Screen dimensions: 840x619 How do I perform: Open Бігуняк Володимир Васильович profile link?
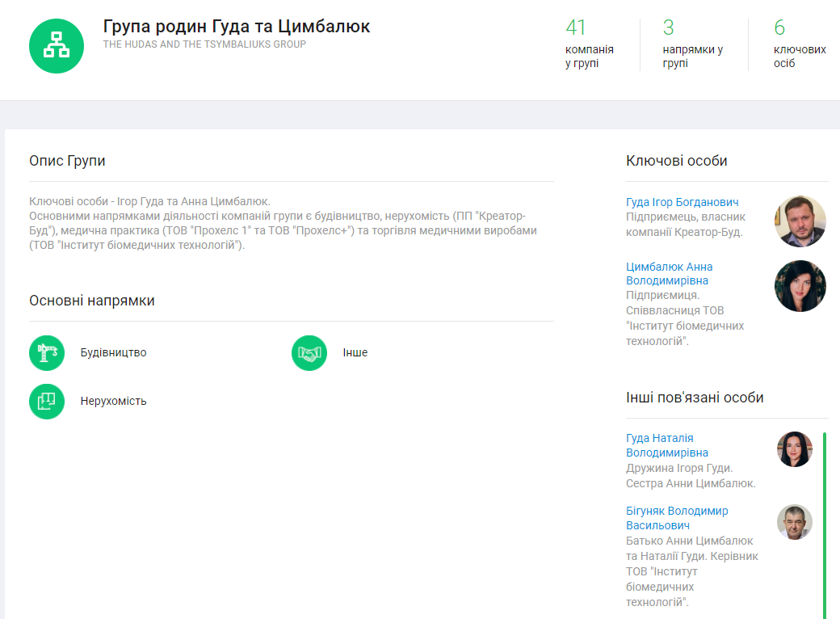pos(676,518)
